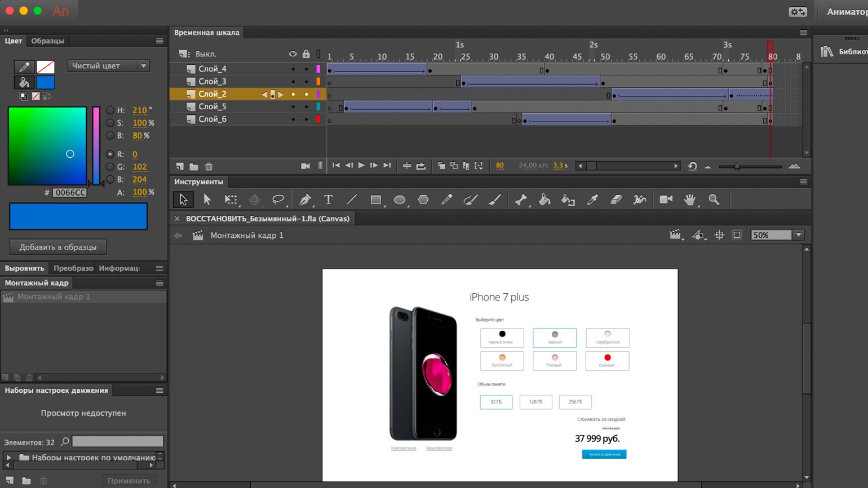Delete the selected timeline layer

[209, 166]
